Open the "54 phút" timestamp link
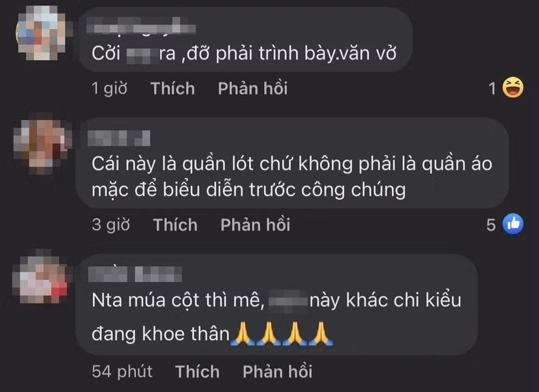Screen dimensions: 539x392 pyautogui.click(x=122, y=372)
